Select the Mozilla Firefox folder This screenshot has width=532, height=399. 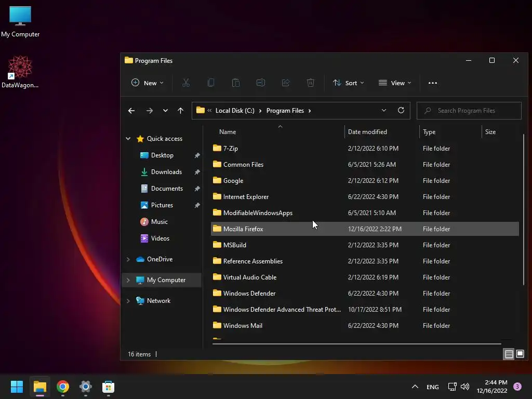[x=365, y=229]
